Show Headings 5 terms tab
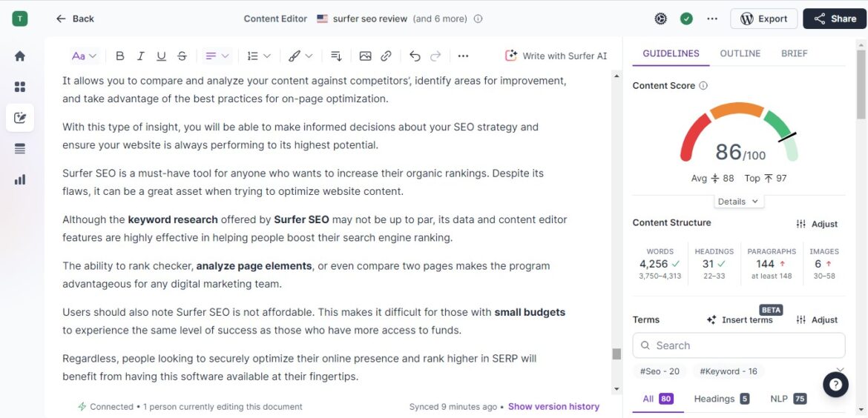 pos(721,399)
